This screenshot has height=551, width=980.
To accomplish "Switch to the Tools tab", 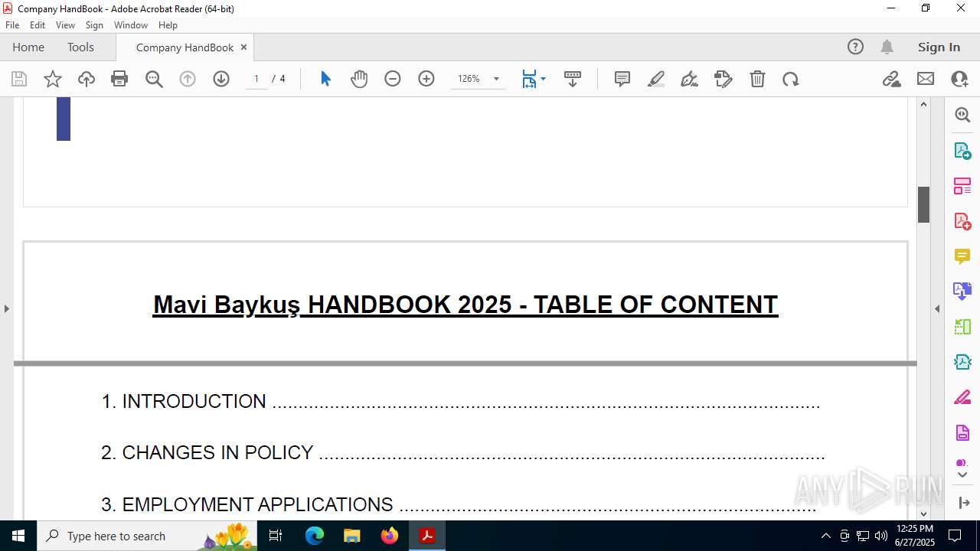I will pos(80,47).
